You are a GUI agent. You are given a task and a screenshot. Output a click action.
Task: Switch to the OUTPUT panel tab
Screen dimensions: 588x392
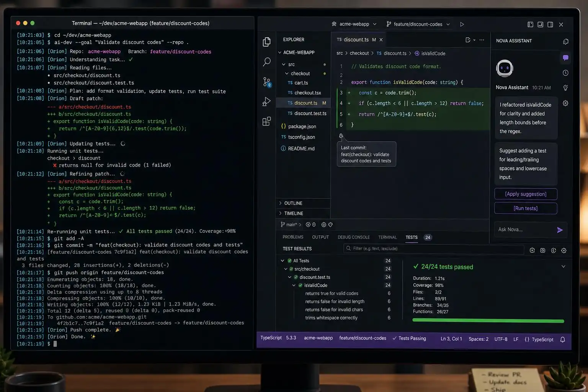(320, 237)
